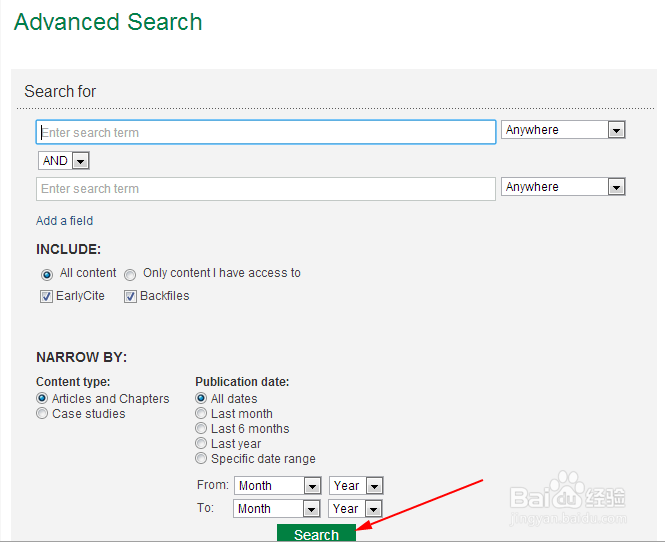The width and height of the screenshot is (665, 542).
Task: Select Last 6 months publication date
Action: [x=201, y=428]
